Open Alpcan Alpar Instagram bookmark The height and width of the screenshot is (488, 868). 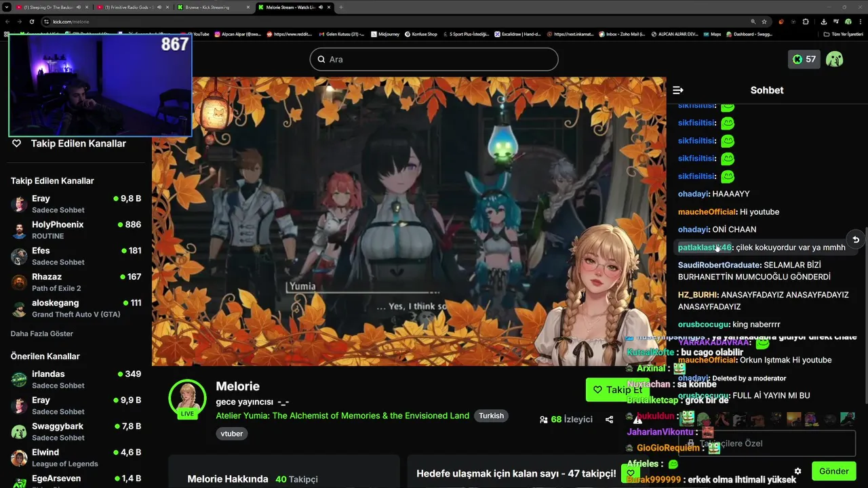(238, 34)
